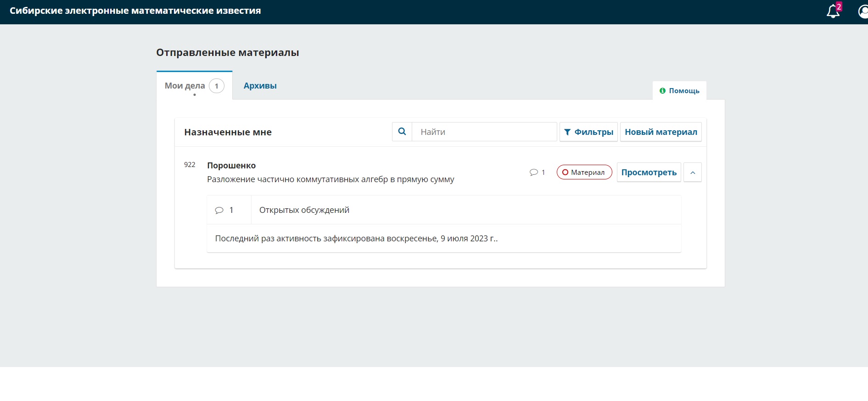The image size is (868, 401).
Task: Click the red circle Материал stage badge
Action: point(584,173)
